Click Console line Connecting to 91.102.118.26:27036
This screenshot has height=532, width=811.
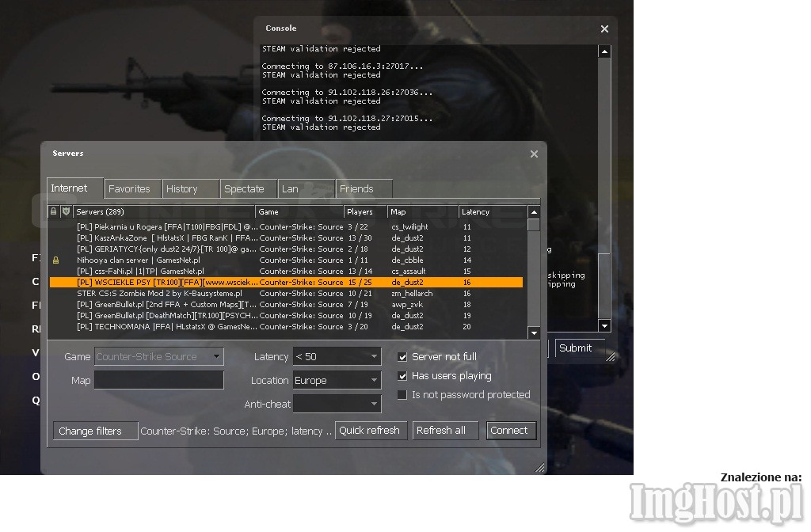pyautogui.click(x=347, y=93)
